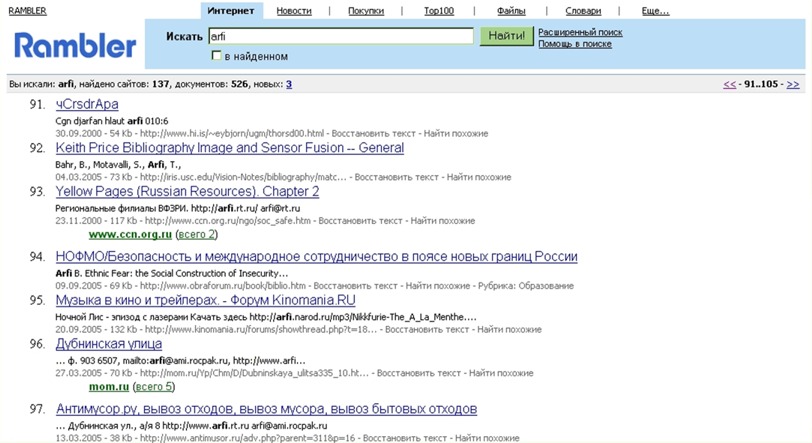This screenshot has height=443, width=812.
Task: Open Антимусор.ру result title
Action: click(x=266, y=409)
